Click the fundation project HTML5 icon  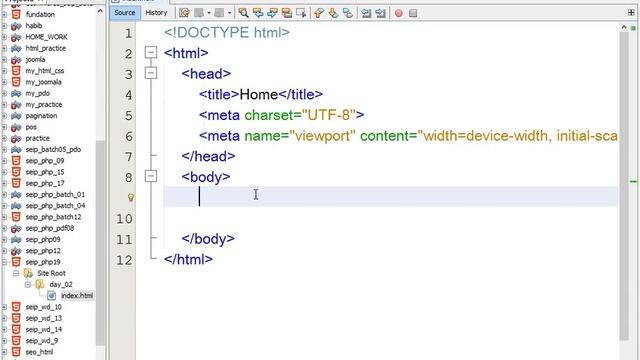click(x=16, y=14)
